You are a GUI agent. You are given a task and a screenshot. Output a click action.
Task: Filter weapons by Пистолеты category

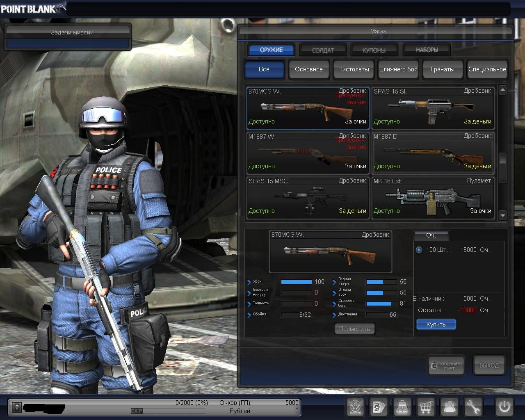(353, 69)
